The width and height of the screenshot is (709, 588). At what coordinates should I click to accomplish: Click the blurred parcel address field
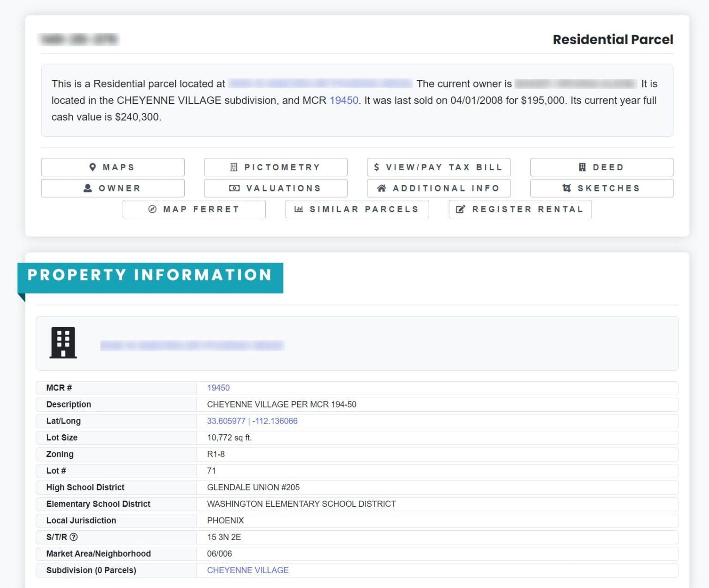(192, 345)
